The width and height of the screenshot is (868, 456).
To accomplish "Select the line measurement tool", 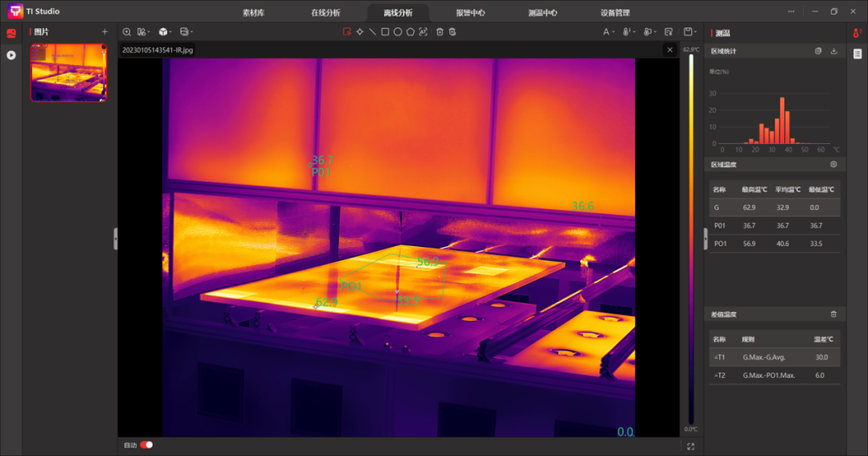I will click(x=372, y=32).
